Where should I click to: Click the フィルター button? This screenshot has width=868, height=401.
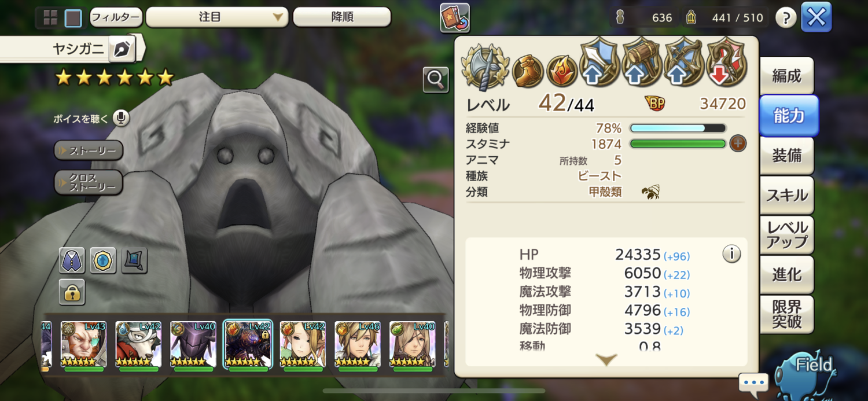tap(116, 17)
